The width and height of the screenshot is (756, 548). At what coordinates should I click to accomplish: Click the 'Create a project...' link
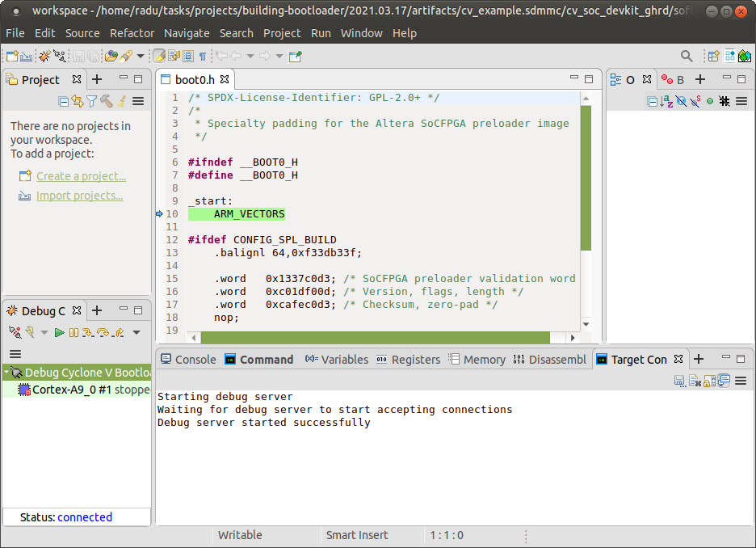coord(81,176)
